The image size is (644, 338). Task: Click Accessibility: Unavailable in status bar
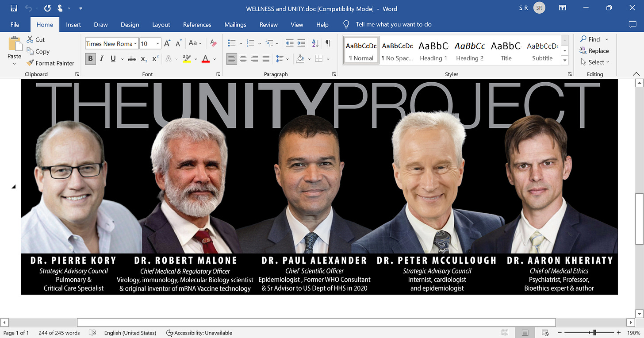point(199,333)
